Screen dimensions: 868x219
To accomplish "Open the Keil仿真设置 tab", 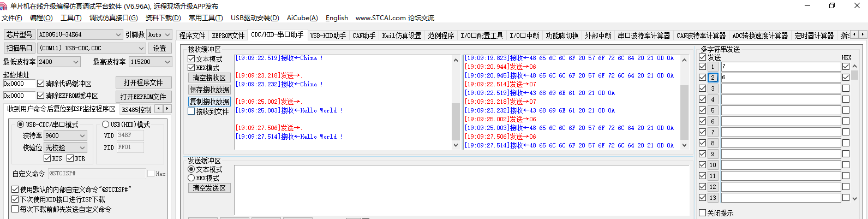I will [x=402, y=35].
